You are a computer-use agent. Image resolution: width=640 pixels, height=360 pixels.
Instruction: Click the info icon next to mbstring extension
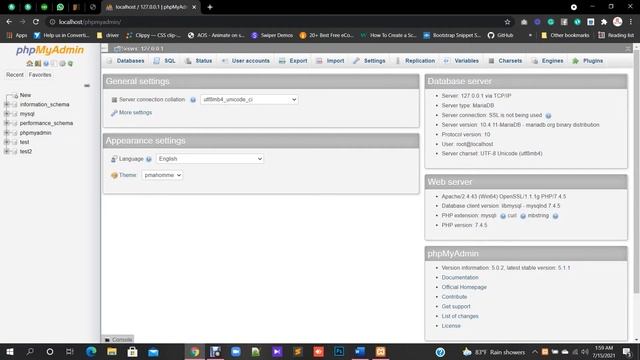(x=555, y=216)
